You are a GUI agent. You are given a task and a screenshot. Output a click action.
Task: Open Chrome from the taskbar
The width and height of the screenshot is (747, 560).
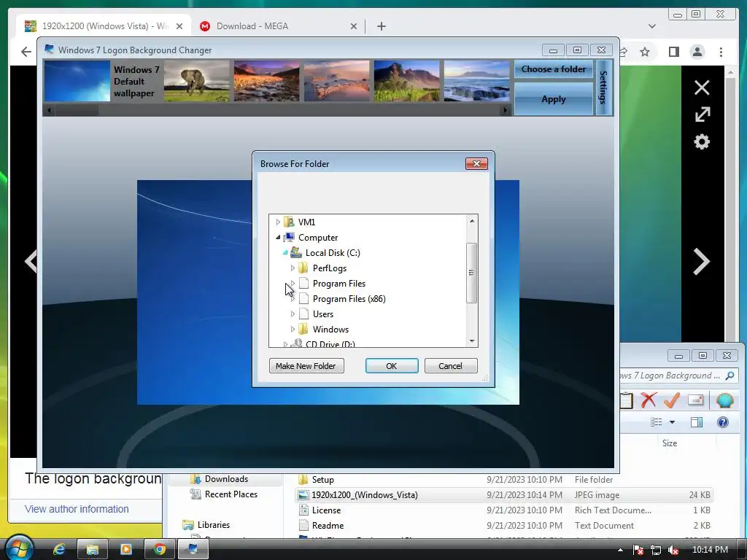pyautogui.click(x=160, y=550)
